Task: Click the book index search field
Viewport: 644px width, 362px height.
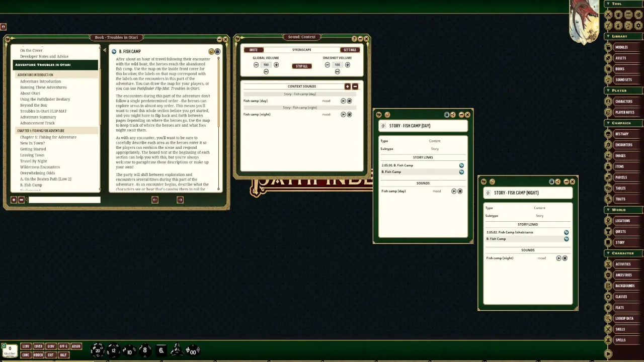Action: click(64, 200)
